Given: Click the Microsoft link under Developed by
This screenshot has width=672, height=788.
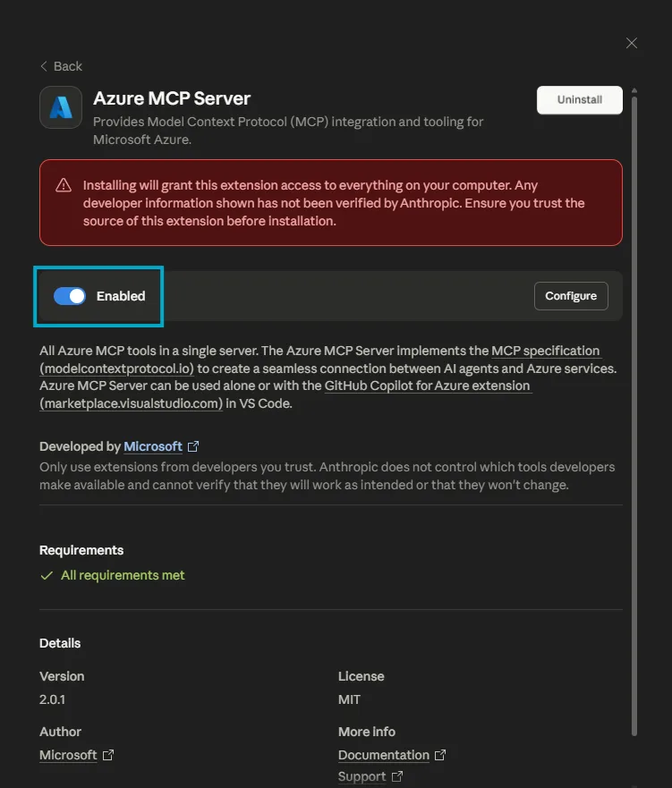Looking at the screenshot, I should (153, 446).
